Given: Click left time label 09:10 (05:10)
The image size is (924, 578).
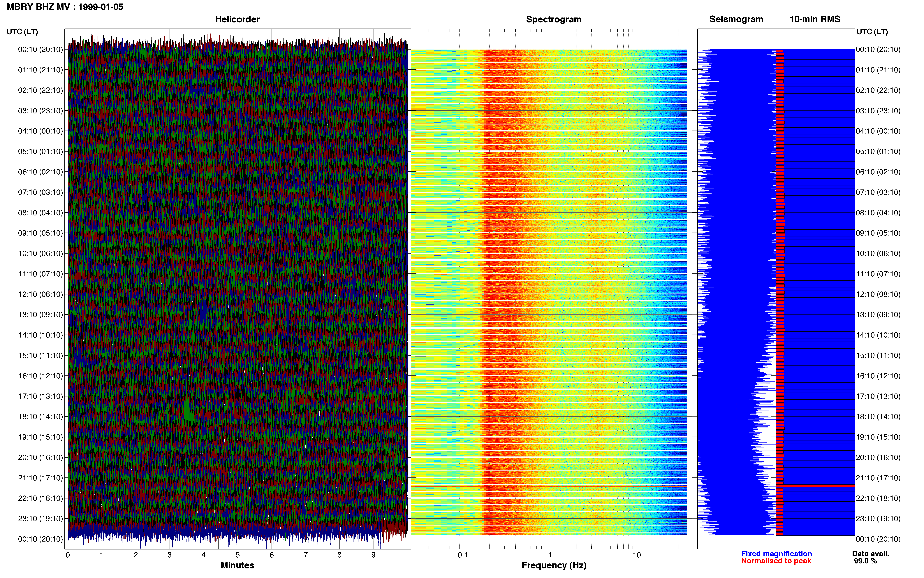Looking at the screenshot, I should point(41,233).
